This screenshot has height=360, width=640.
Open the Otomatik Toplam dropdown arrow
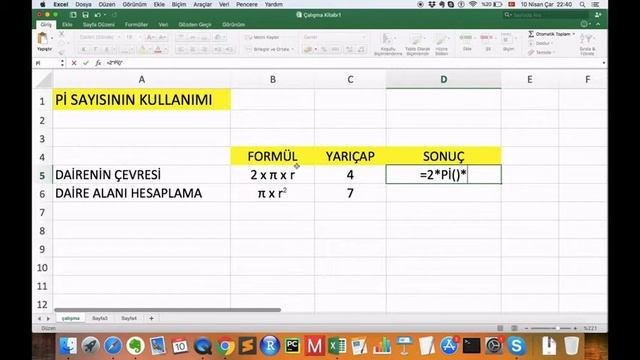(574, 34)
